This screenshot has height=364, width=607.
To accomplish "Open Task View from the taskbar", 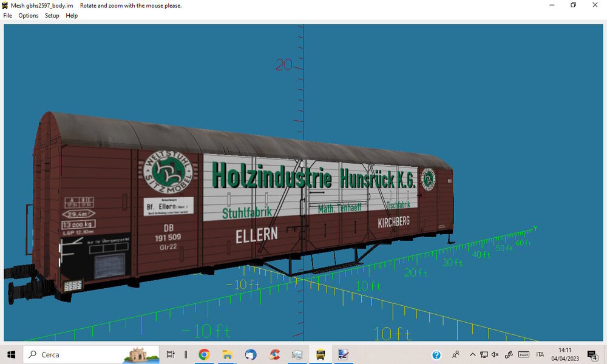I will pyautogui.click(x=171, y=354).
